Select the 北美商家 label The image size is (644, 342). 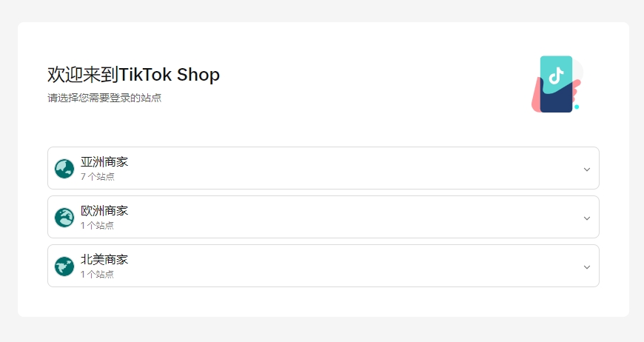104,260
